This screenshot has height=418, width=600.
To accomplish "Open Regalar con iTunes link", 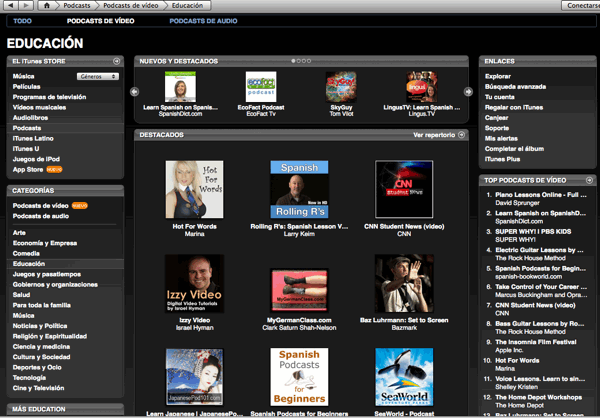I will 514,107.
